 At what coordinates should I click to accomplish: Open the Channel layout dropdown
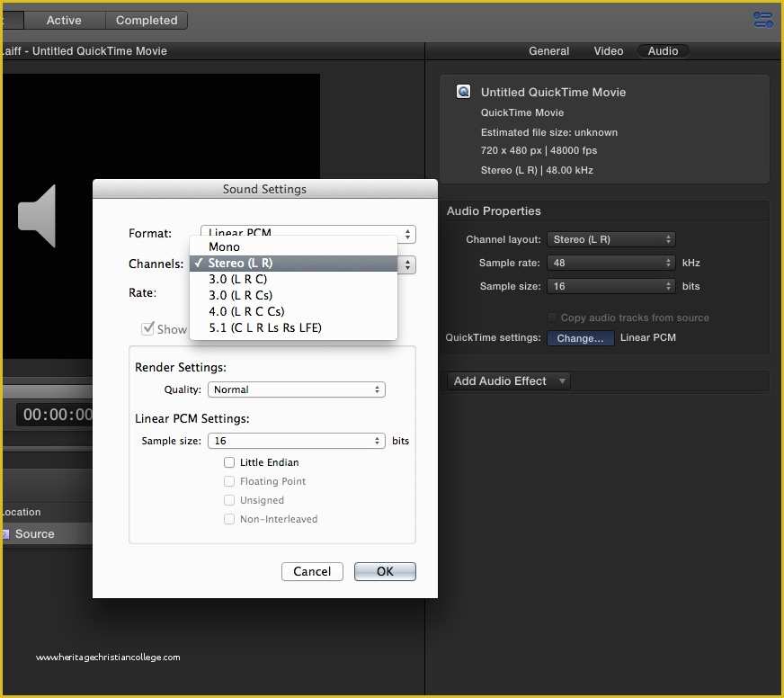tap(611, 239)
